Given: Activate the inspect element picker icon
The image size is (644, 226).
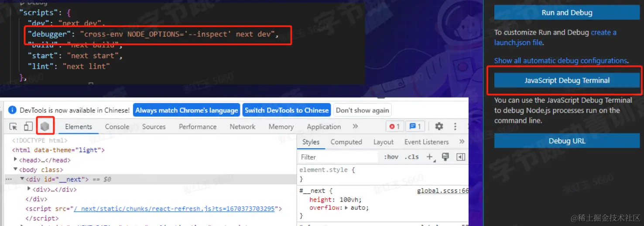Looking at the screenshot, I should tap(14, 127).
